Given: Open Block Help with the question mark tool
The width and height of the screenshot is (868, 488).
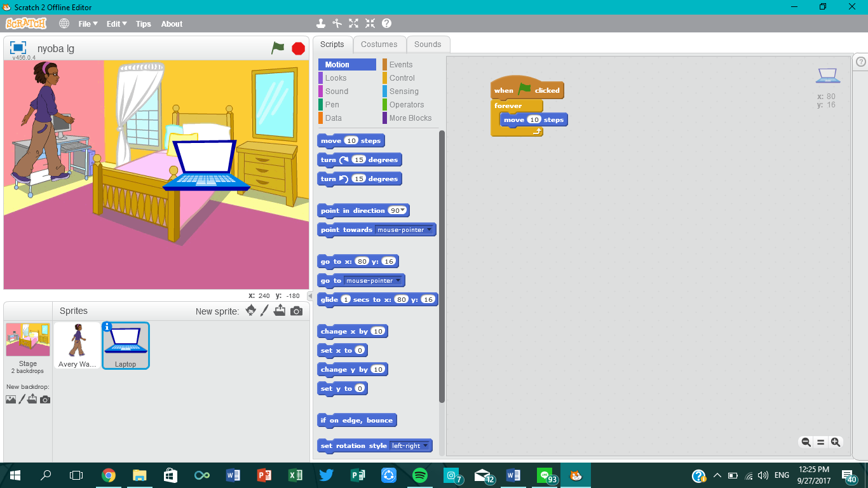Looking at the screenshot, I should coord(386,24).
